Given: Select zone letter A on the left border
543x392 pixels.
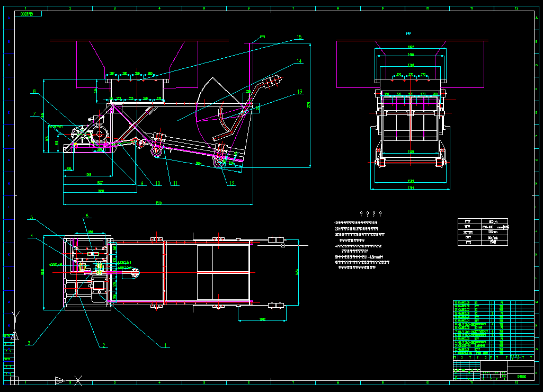Looking at the screenshot, I should tap(8, 18).
